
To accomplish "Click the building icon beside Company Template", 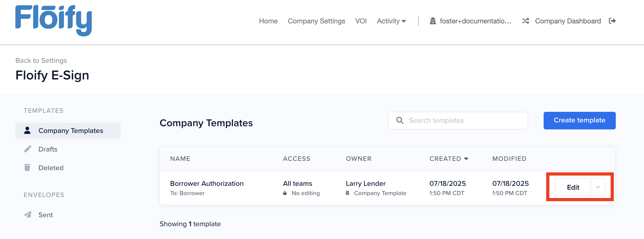I will click(x=347, y=193).
